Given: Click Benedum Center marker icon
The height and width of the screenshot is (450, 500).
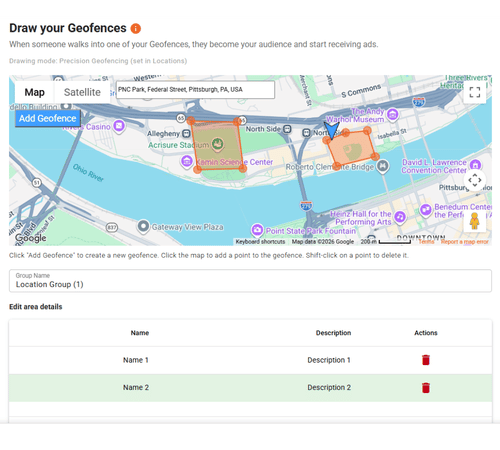Looking at the screenshot, I should tap(426, 210).
